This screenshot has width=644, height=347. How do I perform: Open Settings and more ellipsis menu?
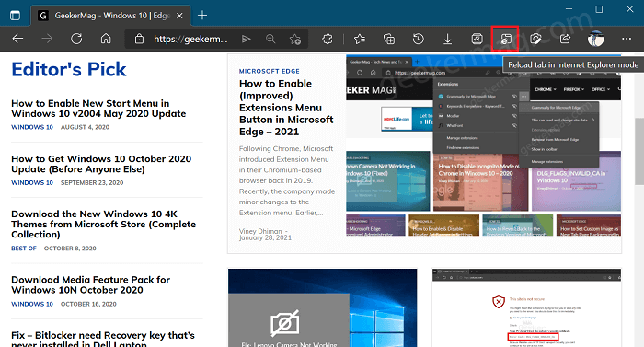click(627, 39)
